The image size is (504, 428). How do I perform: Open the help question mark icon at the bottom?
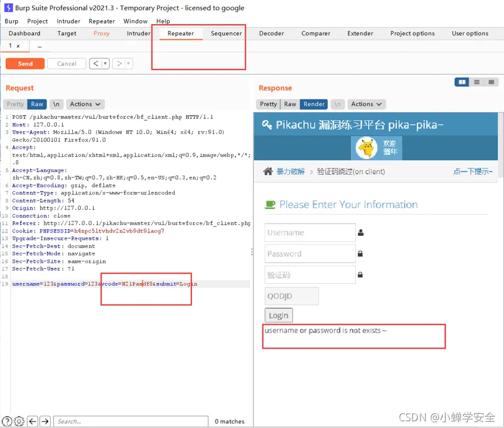click(x=7, y=421)
